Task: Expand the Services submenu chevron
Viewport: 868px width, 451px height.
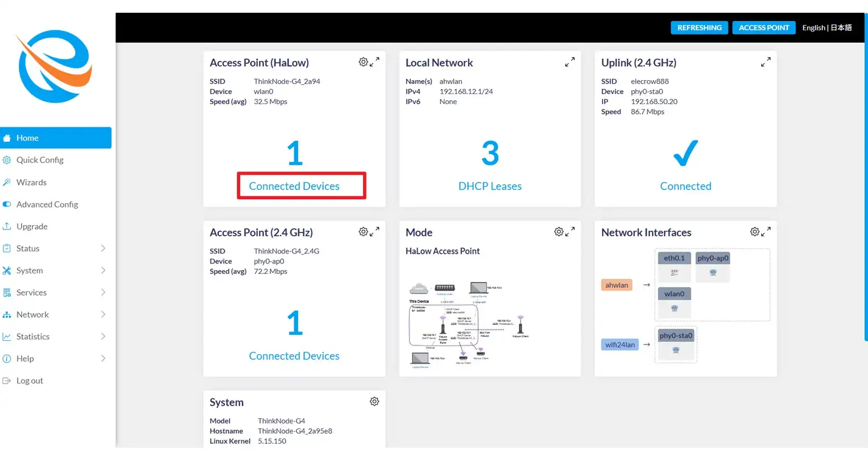Action: coord(103,293)
